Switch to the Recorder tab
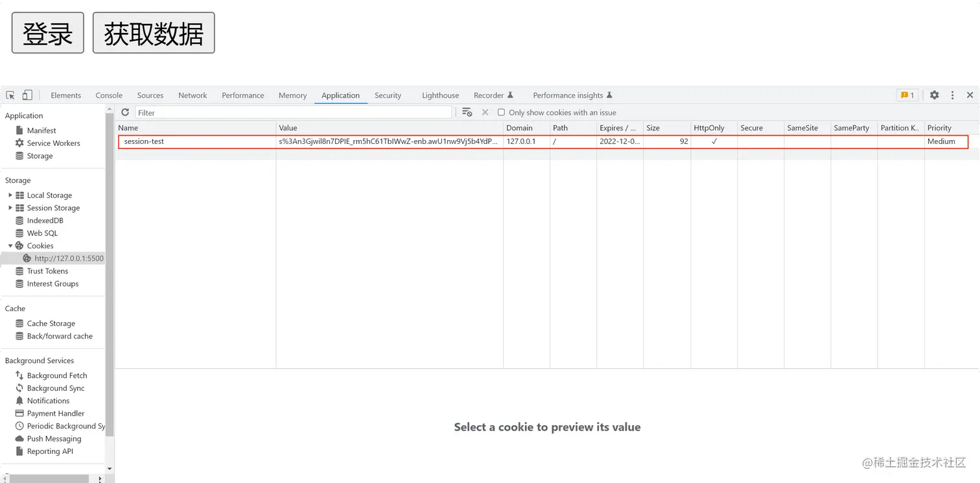Viewport: 980px width, 483px height. tap(493, 95)
